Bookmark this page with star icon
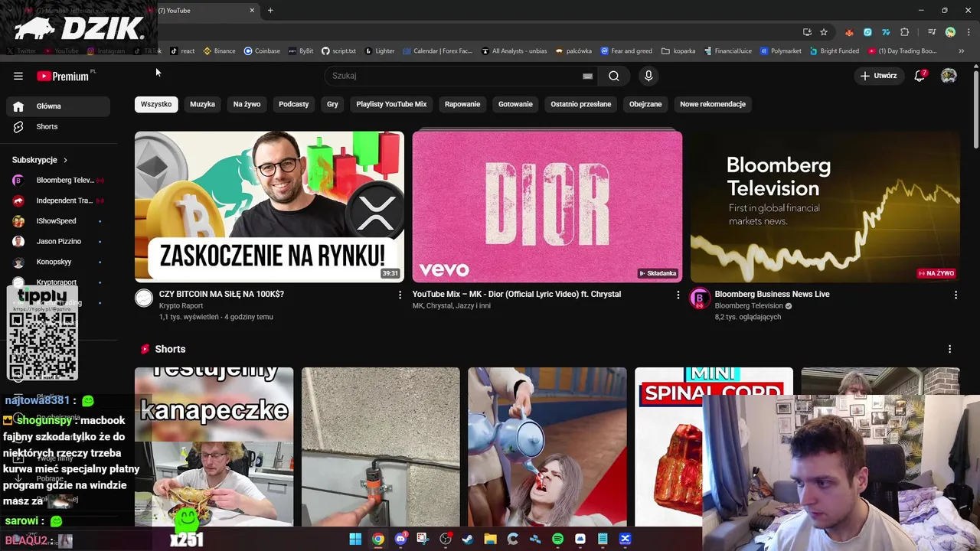The height and width of the screenshot is (551, 980). [x=824, y=32]
